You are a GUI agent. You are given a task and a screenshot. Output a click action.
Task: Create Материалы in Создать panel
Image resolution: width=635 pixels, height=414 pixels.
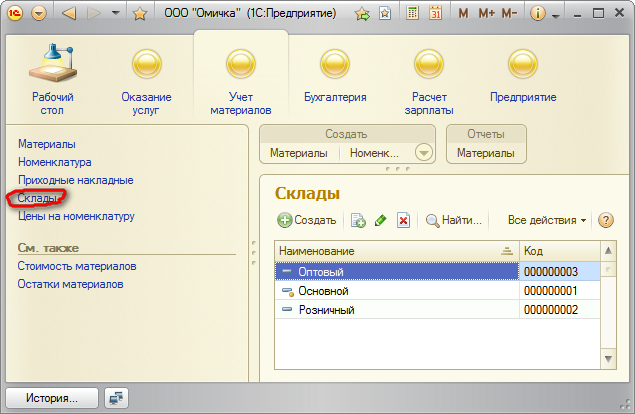pyautogui.click(x=299, y=153)
